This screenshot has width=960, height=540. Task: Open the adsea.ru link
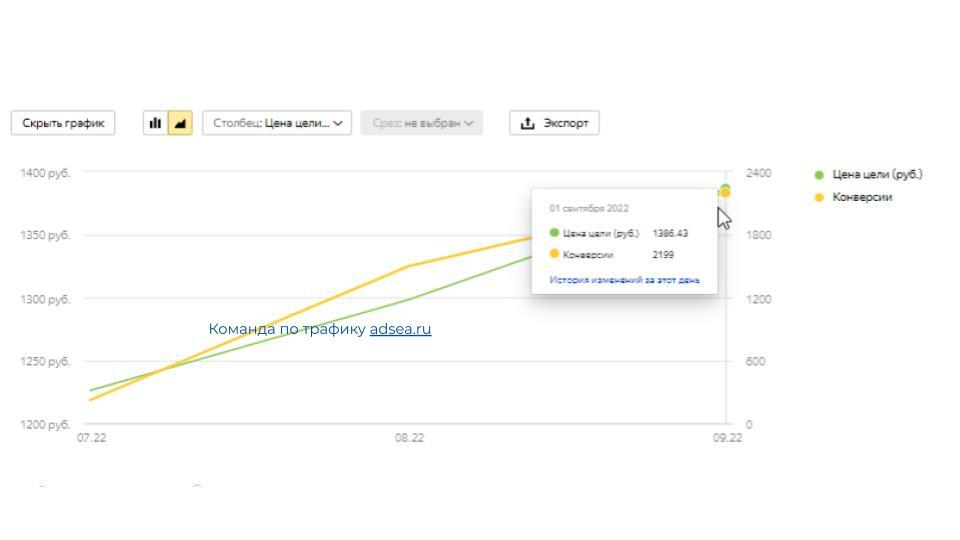[x=400, y=329]
